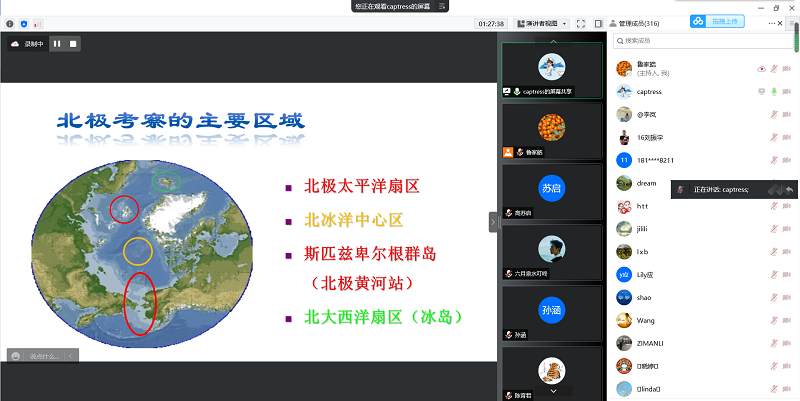Pause the cloud recording

[x=57, y=44]
